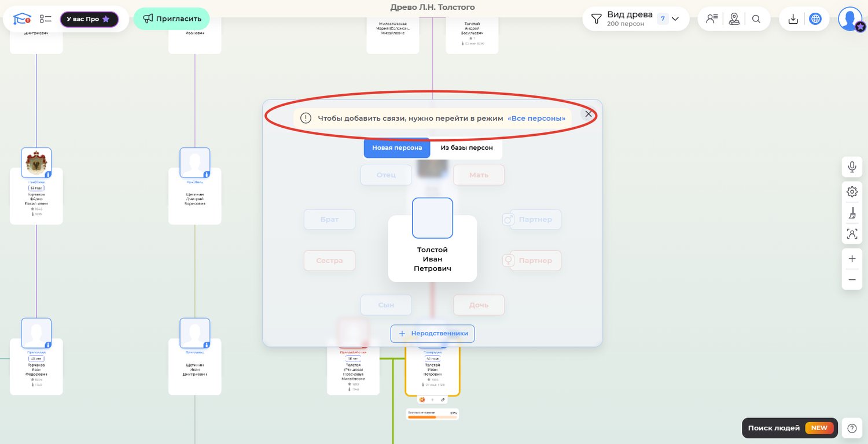Zoom in with the plus button

[852, 259]
